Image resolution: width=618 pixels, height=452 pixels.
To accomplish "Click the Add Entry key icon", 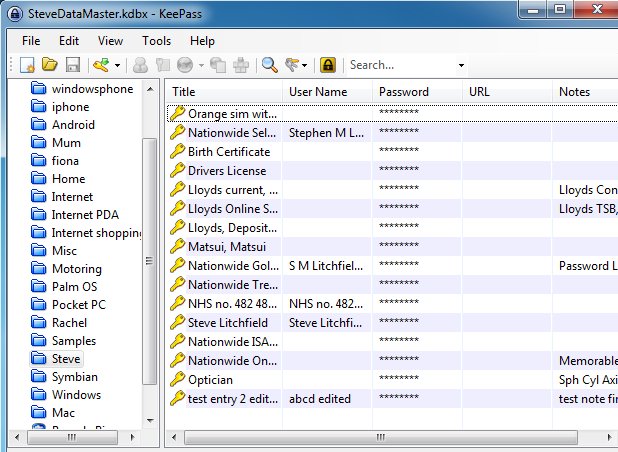I will point(100,65).
